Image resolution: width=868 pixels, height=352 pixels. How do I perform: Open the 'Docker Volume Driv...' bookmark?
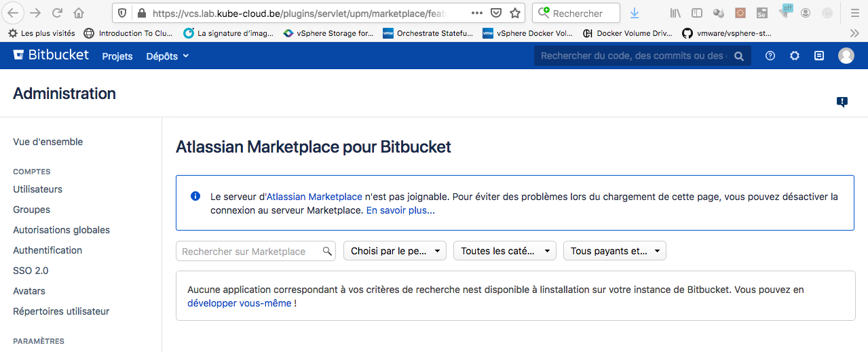click(628, 33)
